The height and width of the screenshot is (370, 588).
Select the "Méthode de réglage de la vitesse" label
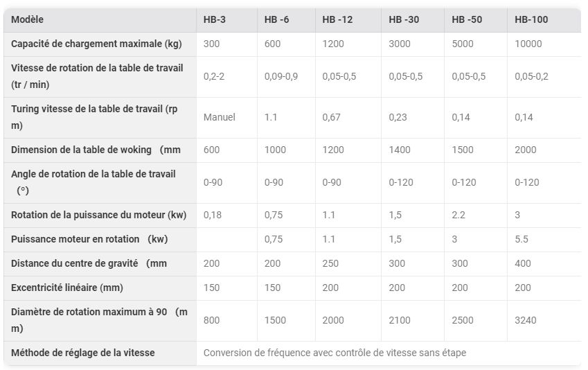coord(83,353)
